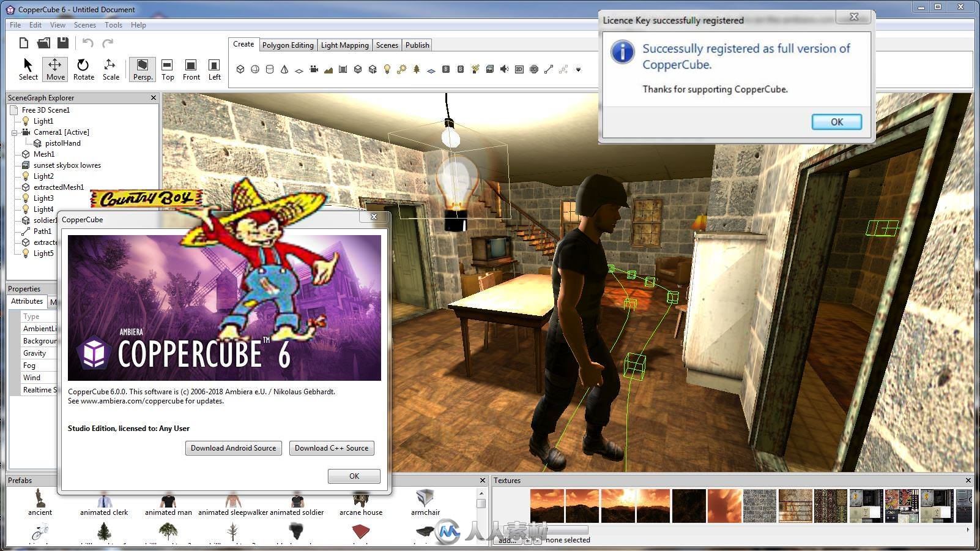The image size is (980, 551).
Task: Click Download C++ Source button
Action: pos(332,448)
